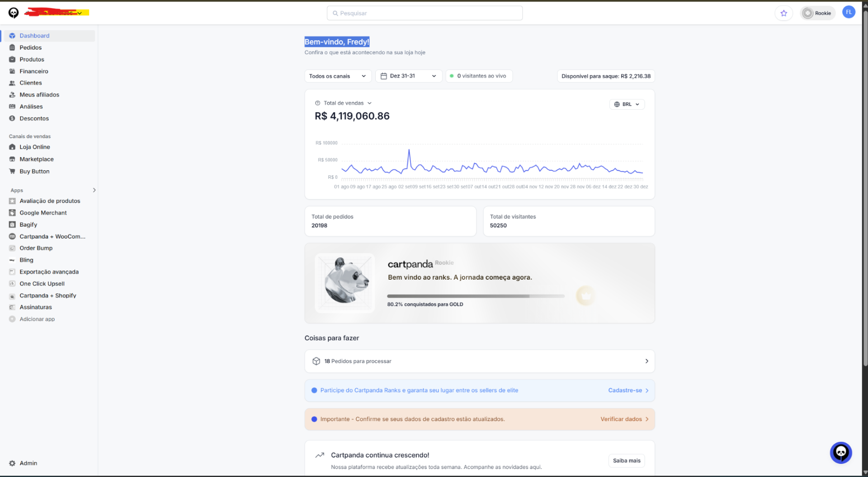Click the package icon beside Pedidos para processar
This screenshot has width=868, height=477.
(x=316, y=361)
